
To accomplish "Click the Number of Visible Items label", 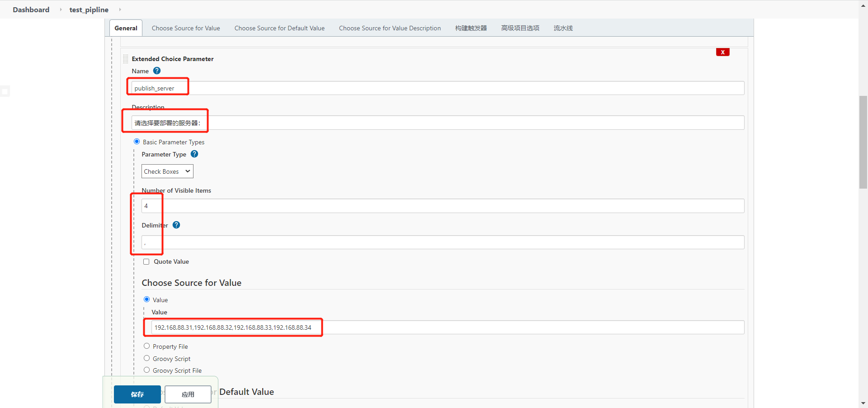I will tap(176, 190).
